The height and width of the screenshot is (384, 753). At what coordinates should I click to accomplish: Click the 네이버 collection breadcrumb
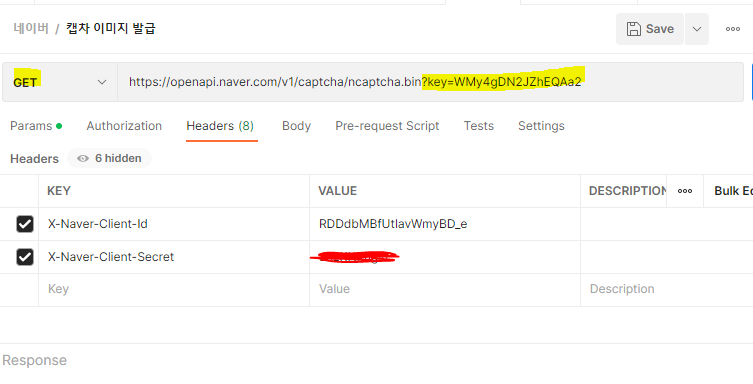coord(31,28)
